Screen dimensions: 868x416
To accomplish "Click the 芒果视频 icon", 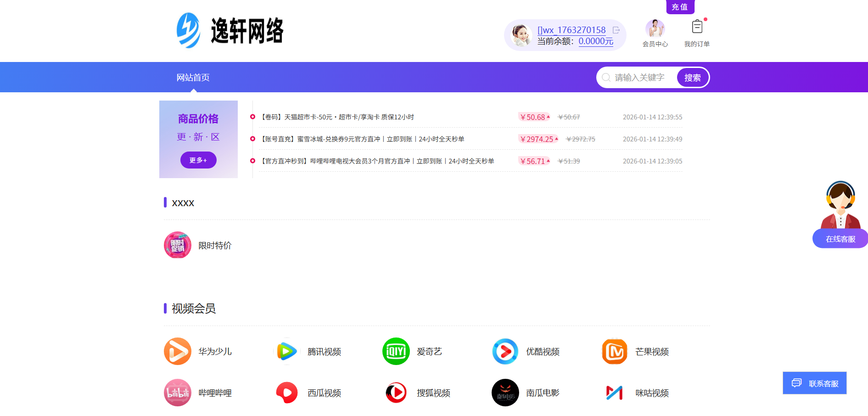I will [x=614, y=351].
